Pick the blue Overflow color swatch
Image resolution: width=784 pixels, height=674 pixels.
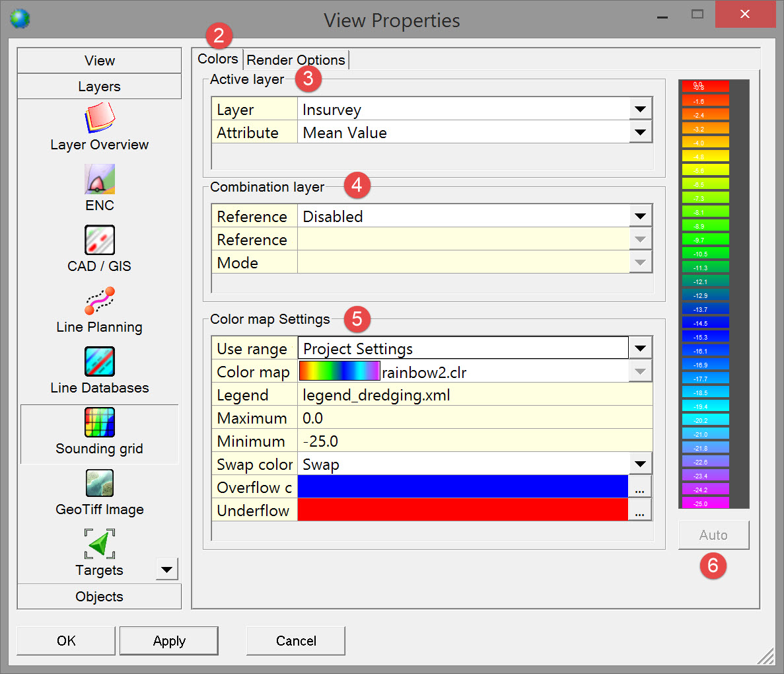462,488
